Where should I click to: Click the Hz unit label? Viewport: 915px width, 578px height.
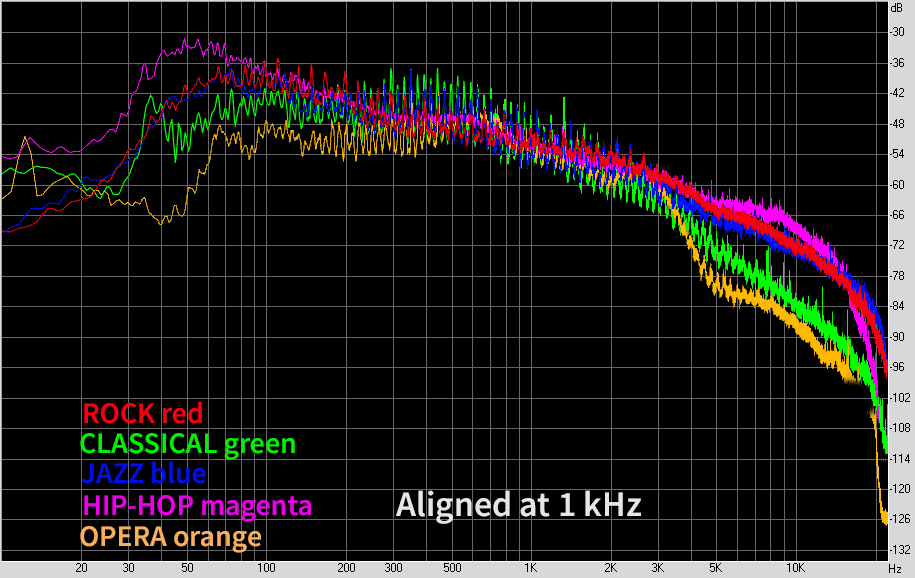click(895, 569)
